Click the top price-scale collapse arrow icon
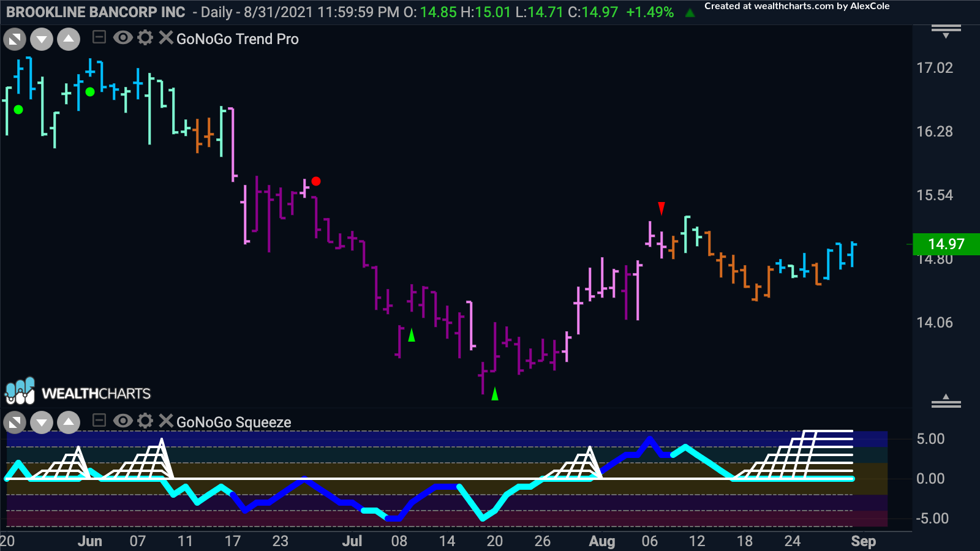The image size is (980, 551). [x=946, y=31]
